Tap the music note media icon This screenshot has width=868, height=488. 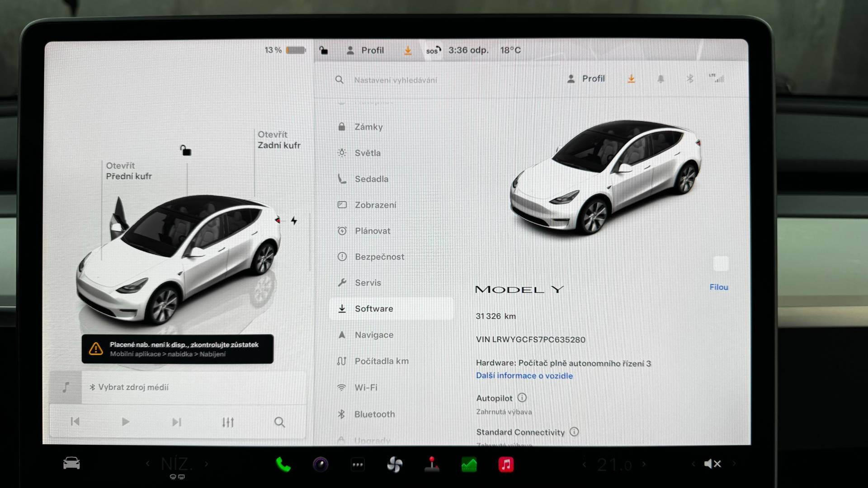coord(66,387)
